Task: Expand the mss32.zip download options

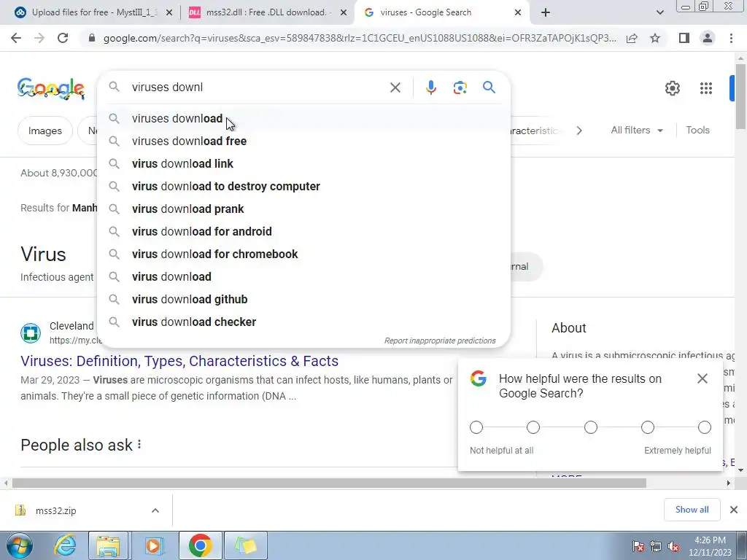Action: (x=155, y=510)
